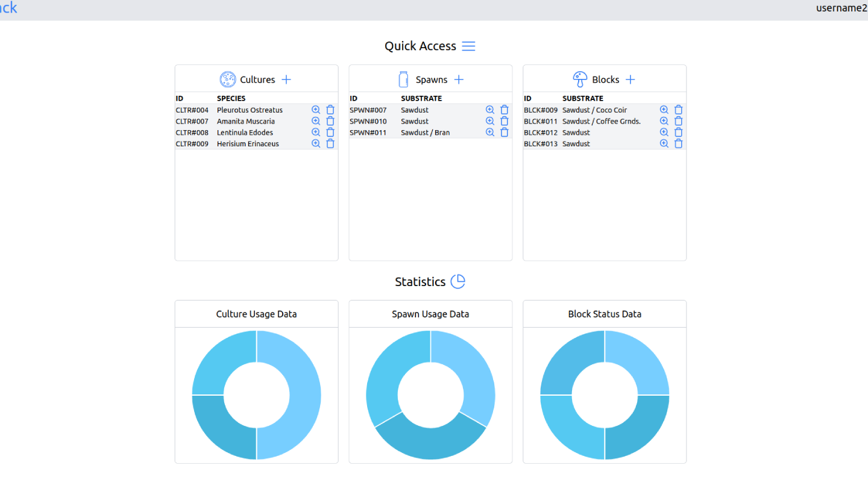The height and width of the screenshot is (483, 868).
Task: Delete culture CLTR#007 Amanita Muscaria
Action: click(330, 121)
